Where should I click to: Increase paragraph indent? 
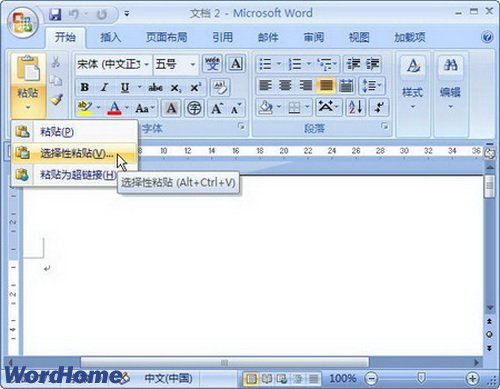(x=372, y=64)
